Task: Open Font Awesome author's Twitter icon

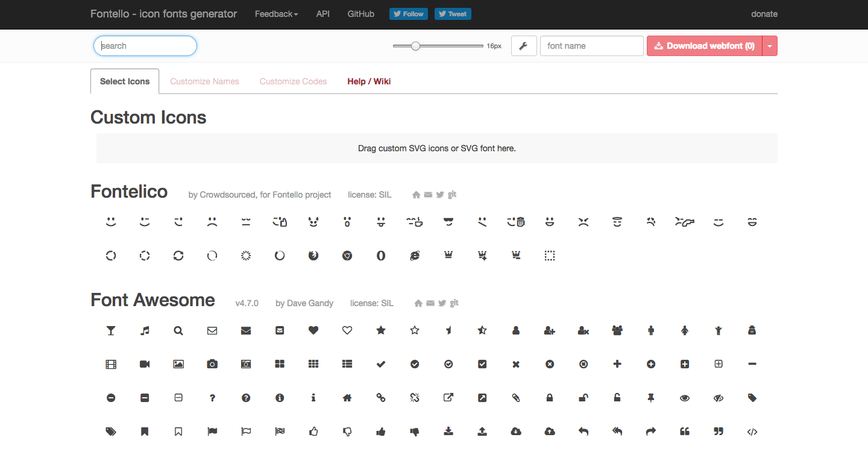Action: [x=442, y=303]
